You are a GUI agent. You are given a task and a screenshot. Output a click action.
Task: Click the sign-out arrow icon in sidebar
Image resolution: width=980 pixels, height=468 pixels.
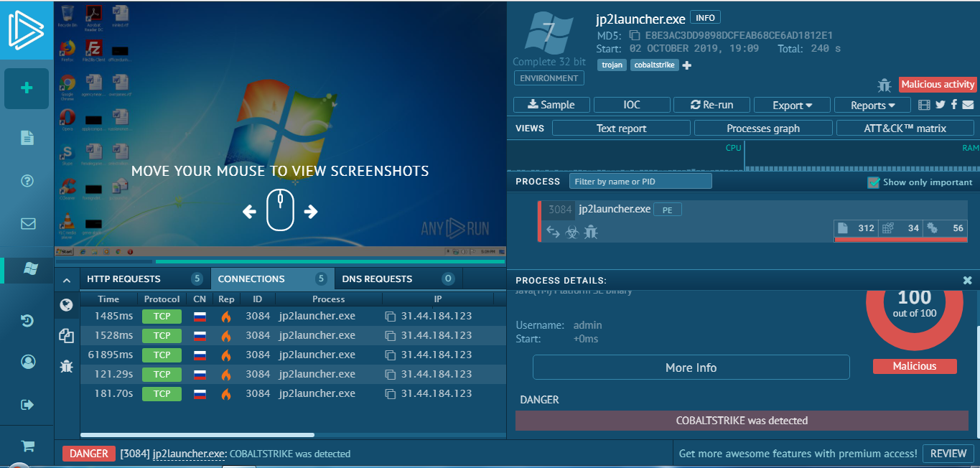(x=28, y=405)
